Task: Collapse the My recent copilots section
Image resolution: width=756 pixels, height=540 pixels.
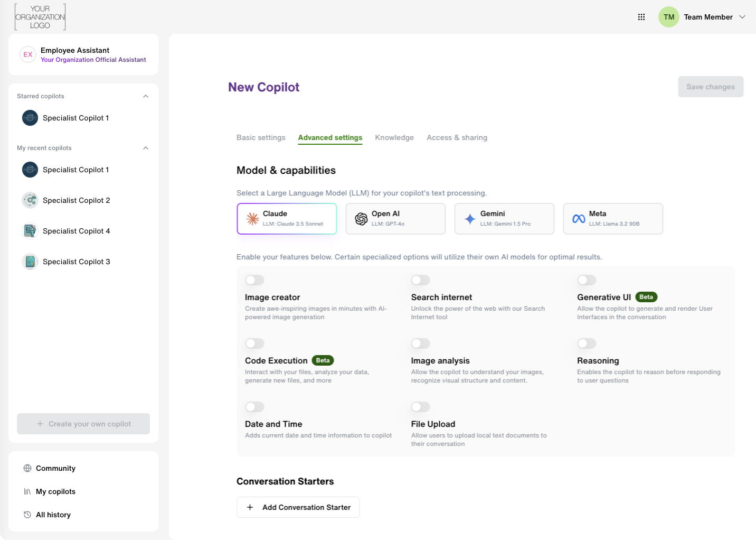Action: [146, 148]
